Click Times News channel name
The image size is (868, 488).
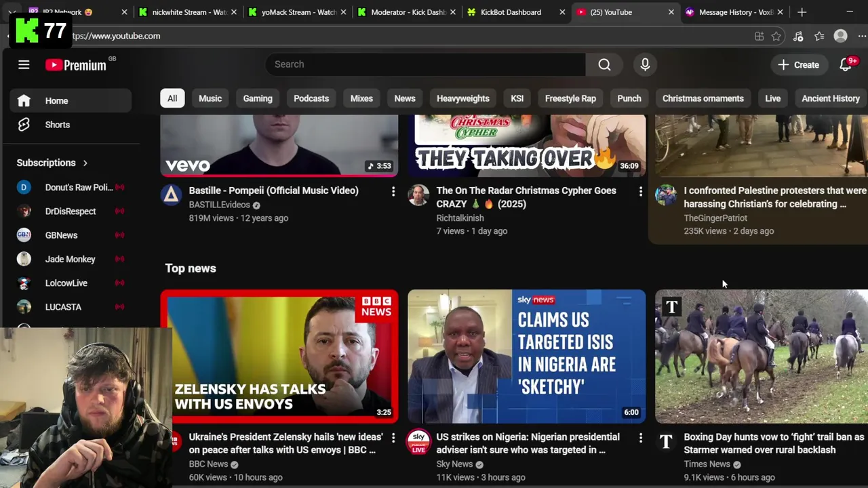[x=707, y=464]
